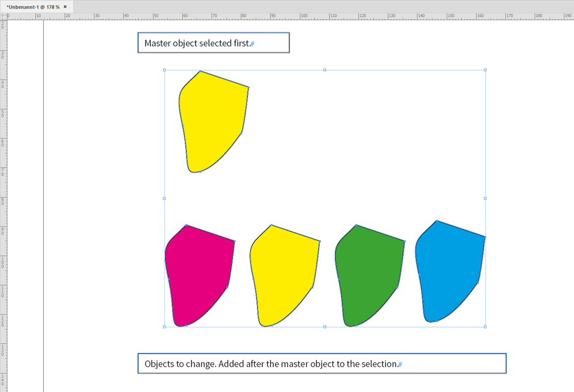Click the right-middle selection handle

(x=485, y=198)
